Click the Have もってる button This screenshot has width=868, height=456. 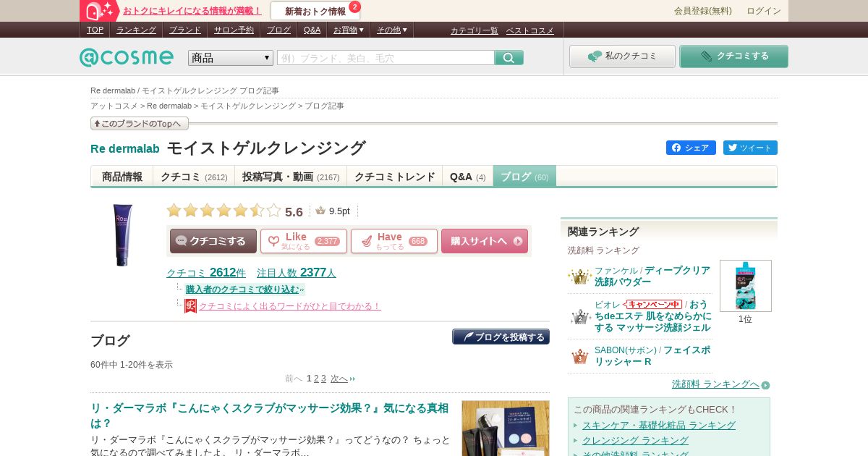tap(394, 241)
